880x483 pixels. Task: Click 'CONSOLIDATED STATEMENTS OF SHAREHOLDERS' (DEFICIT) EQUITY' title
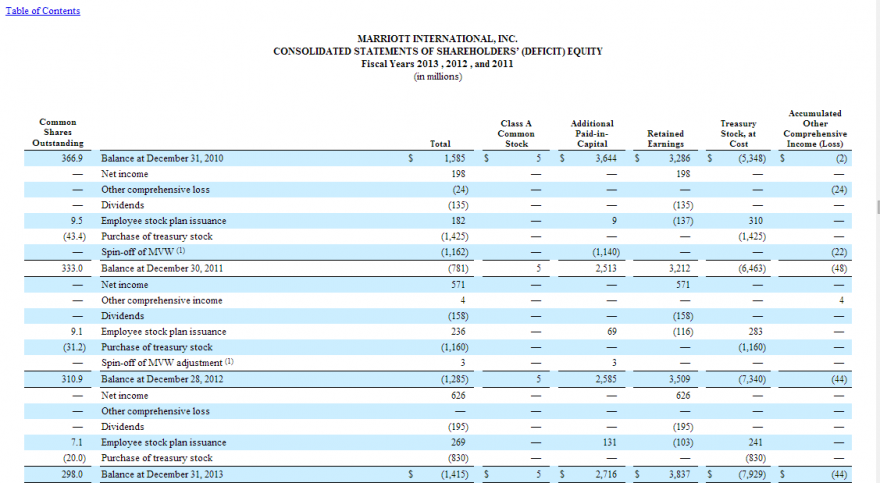pyautogui.click(x=438, y=51)
